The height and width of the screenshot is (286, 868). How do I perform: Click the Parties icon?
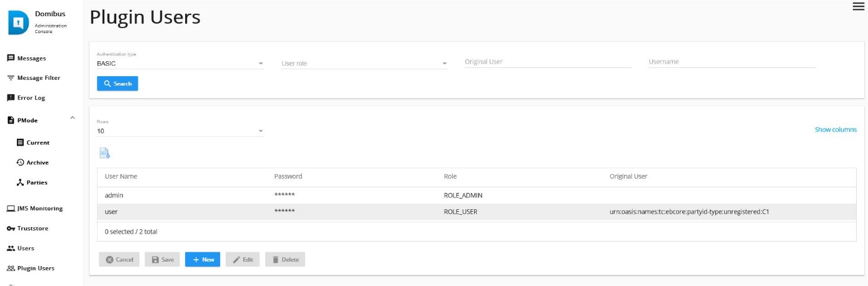(x=21, y=182)
